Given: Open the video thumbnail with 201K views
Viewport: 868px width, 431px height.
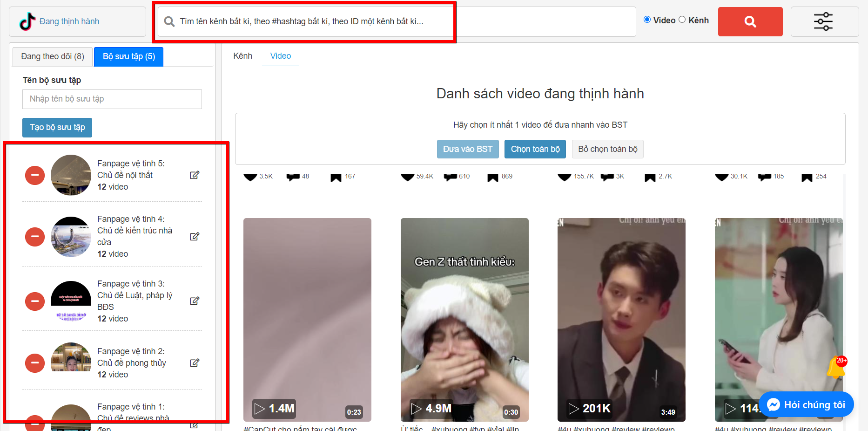Looking at the screenshot, I should (621, 320).
